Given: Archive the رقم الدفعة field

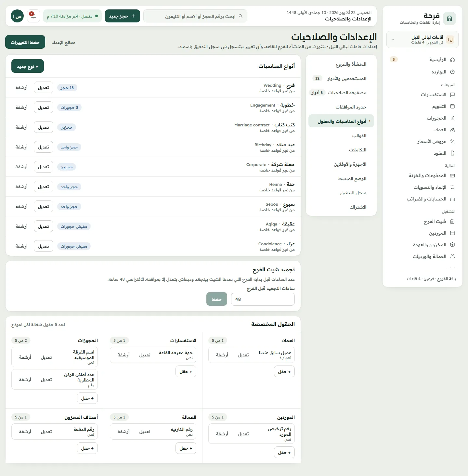Looking at the screenshot, I should point(25,431).
